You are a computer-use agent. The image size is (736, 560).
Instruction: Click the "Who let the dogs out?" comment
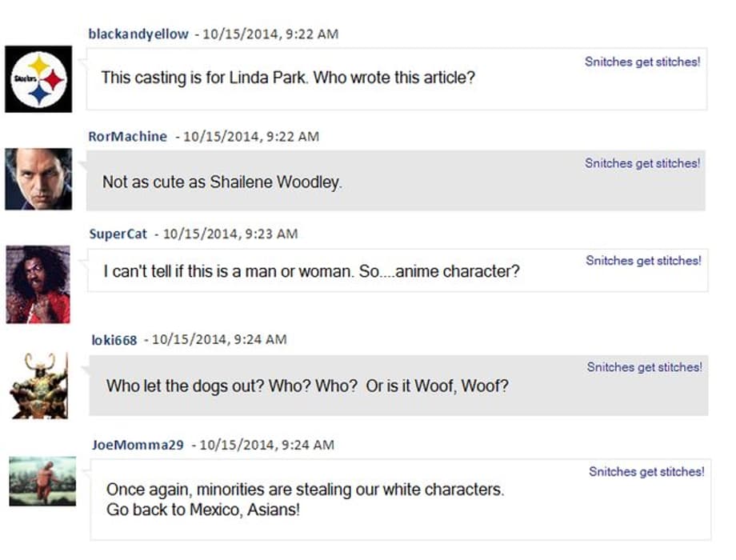pos(307,386)
